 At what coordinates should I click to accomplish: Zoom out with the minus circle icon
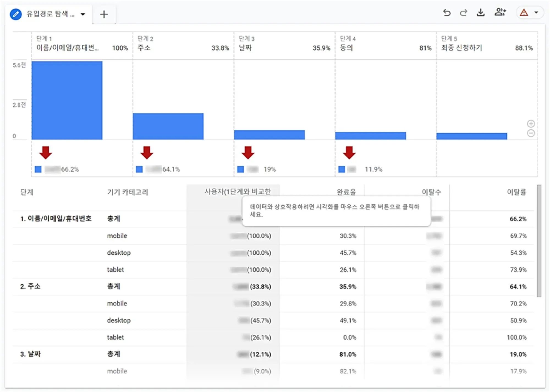click(x=531, y=133)
